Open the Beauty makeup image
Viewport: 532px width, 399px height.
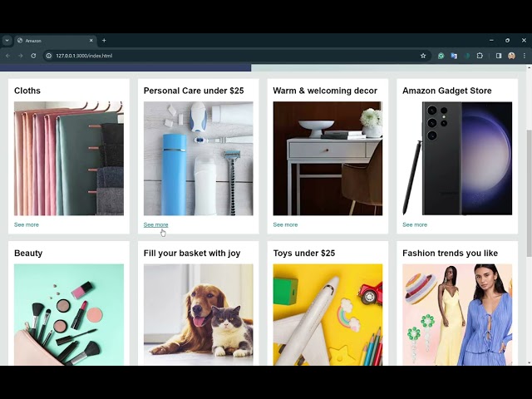69,314
